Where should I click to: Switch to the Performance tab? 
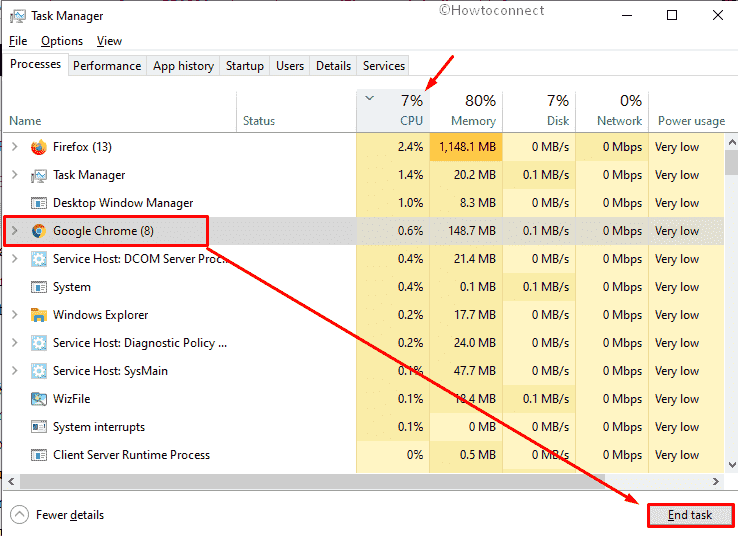(107, 66)
